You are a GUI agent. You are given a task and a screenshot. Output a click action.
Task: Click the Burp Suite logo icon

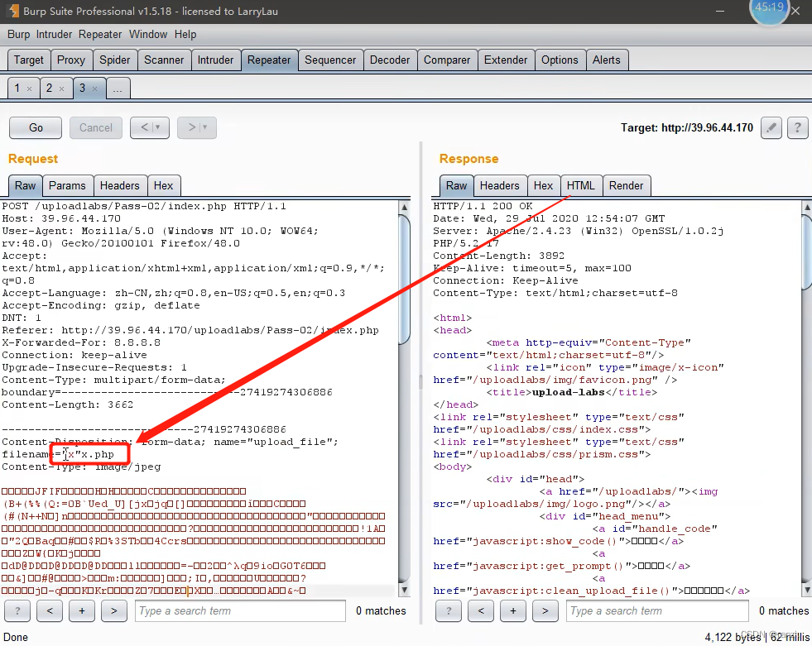(x=14, y=11)
